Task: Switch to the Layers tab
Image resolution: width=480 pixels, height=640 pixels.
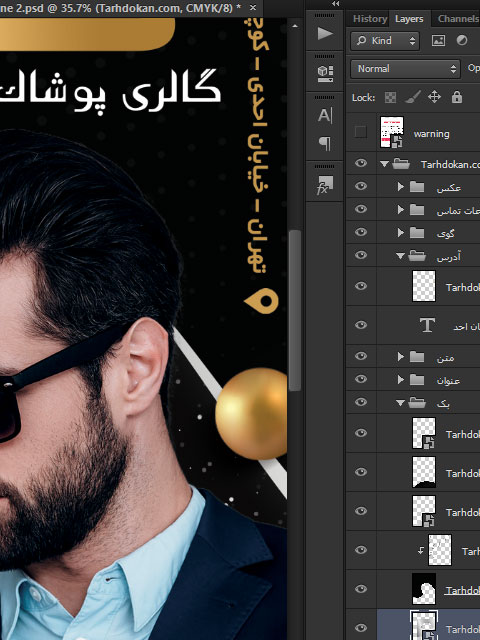Action: coord(409,19)
